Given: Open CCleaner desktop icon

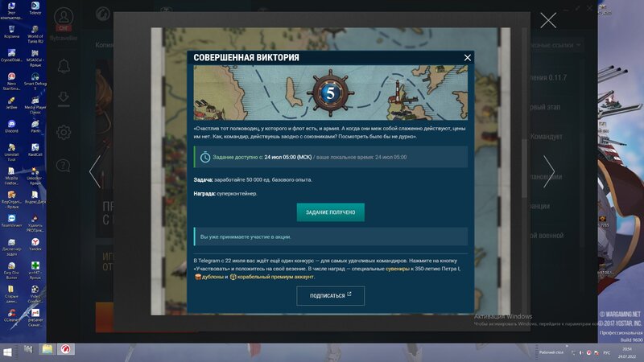Looking at the screenshot, I should pos(11,315).
